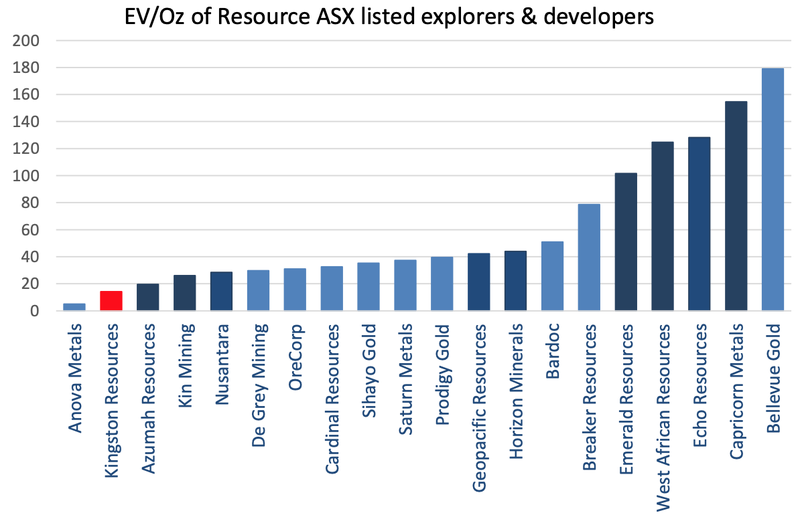Select the Horizon Minerals bar
The width and height of the screenshot is (800, 515).
point(515,281)
